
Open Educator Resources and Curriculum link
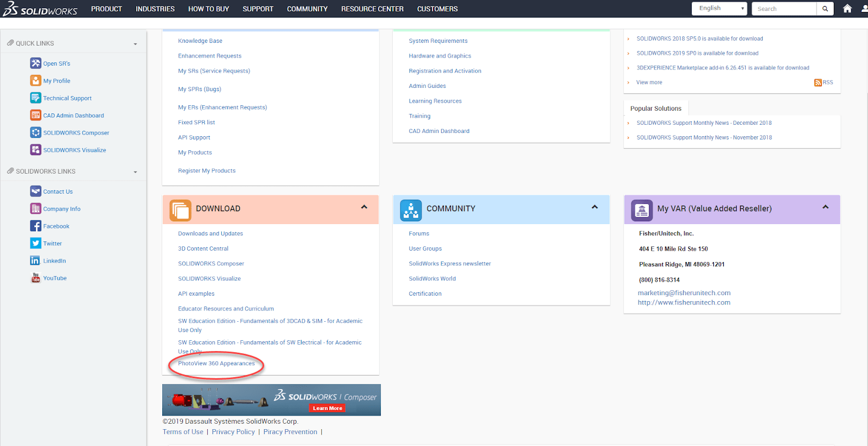point(226,309)
